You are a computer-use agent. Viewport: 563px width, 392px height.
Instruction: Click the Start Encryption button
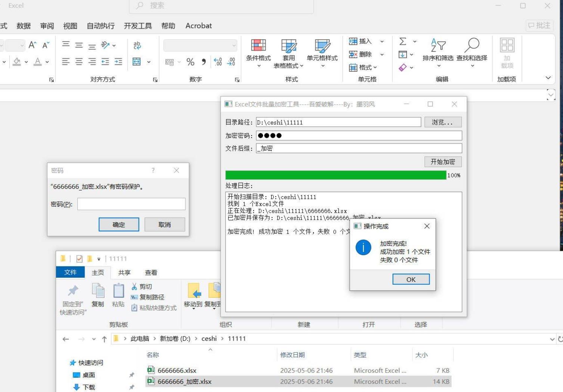click(x=443, y=162)
